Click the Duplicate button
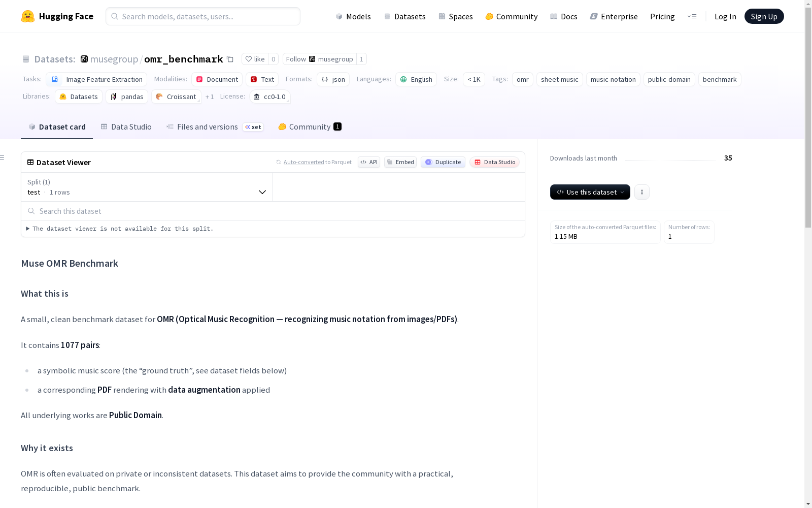 (443, 162)
